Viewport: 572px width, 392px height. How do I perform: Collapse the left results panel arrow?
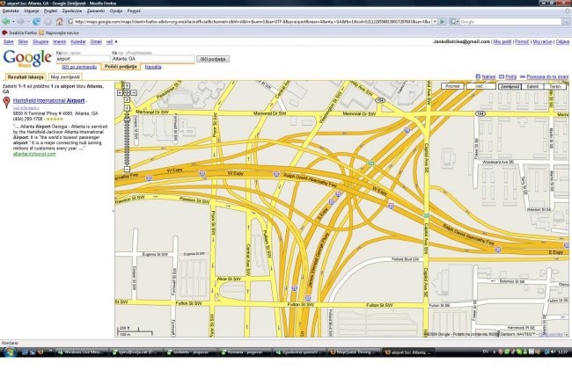tap(114, 211)
